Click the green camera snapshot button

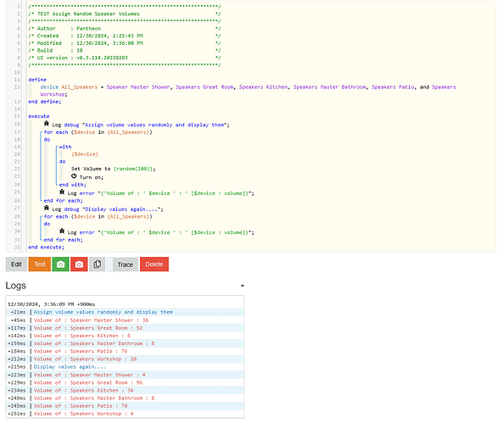pyautogui.click(x=60, y=264)
